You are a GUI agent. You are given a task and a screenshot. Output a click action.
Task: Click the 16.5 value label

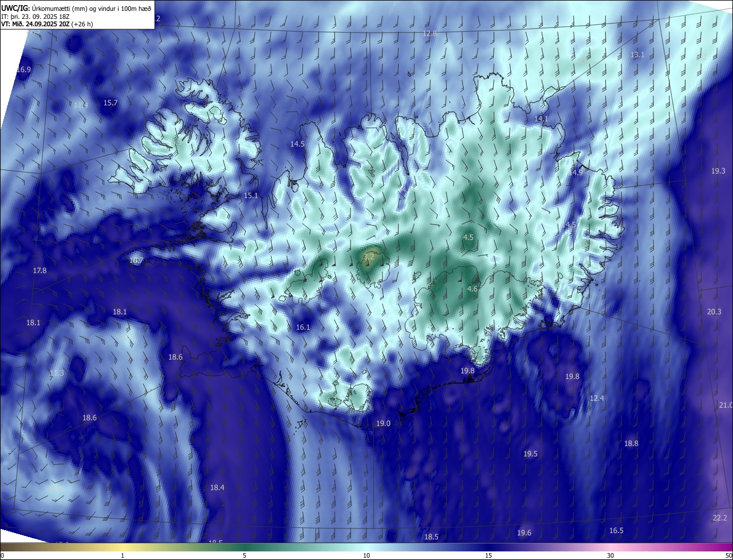click(616, 530)
